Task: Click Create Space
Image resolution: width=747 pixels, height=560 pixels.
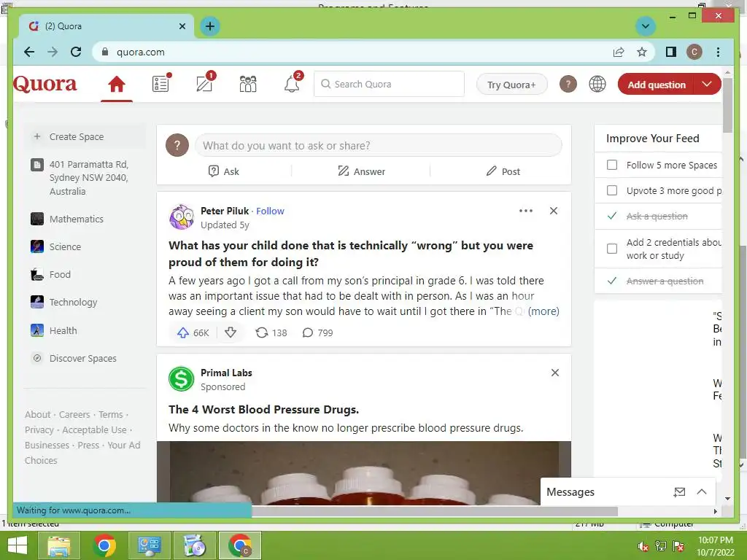Action: [x=85, y=136]
